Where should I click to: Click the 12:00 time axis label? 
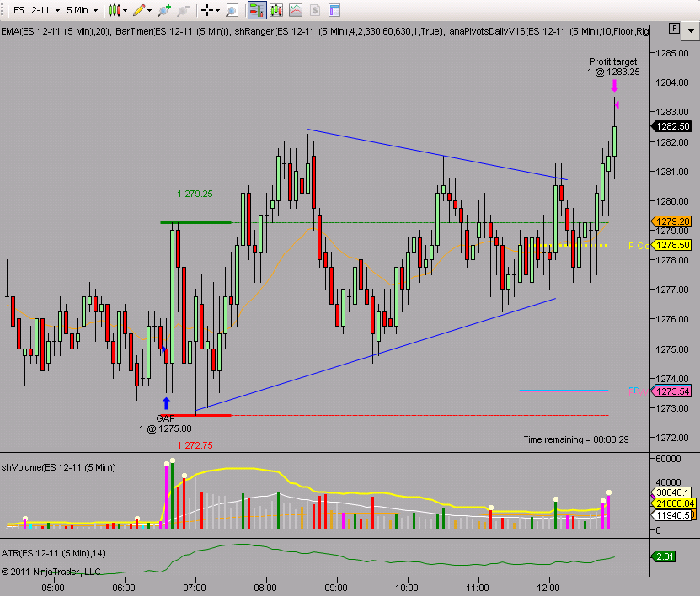pos(548,588)
